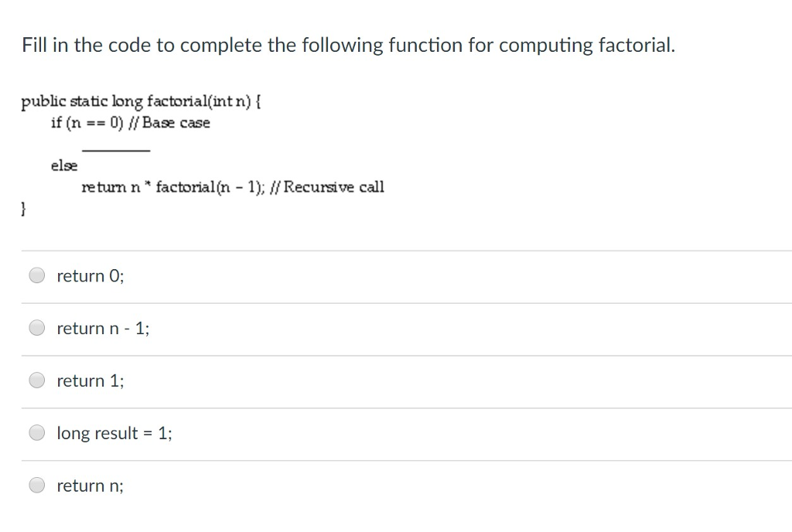
Task: Select the 'return 0;' radio button
Action: 36,275
